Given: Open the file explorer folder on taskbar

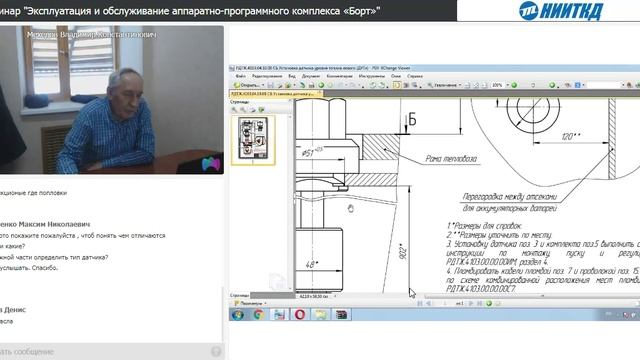Looking at the screenshot, I should click(321, 315).
